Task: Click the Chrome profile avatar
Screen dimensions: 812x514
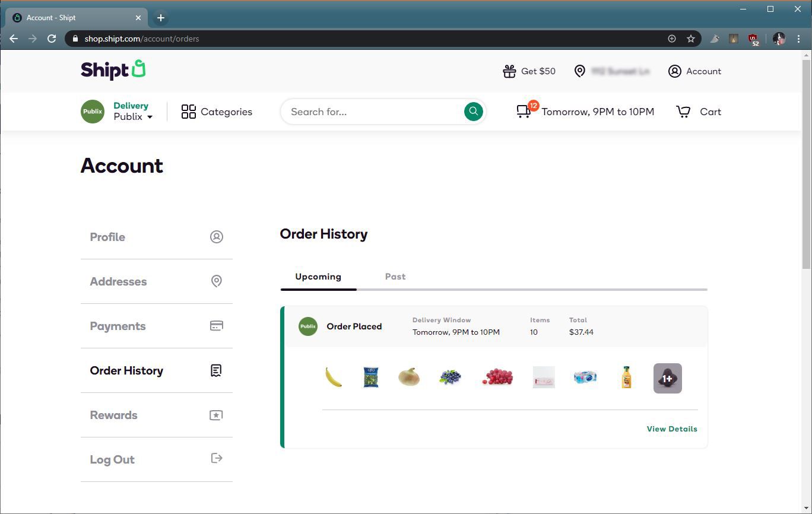Action: tap(779, 39)
